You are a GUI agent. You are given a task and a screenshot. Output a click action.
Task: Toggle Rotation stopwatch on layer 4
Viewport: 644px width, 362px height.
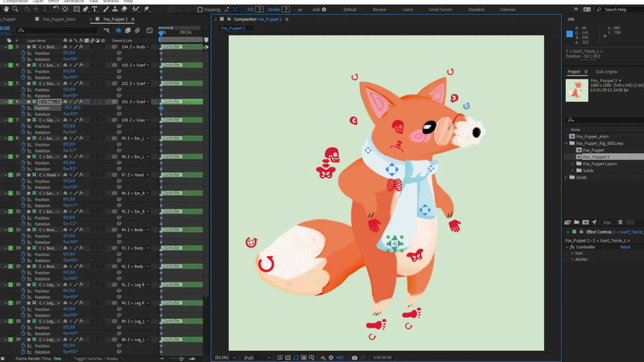tap(24, 77)
